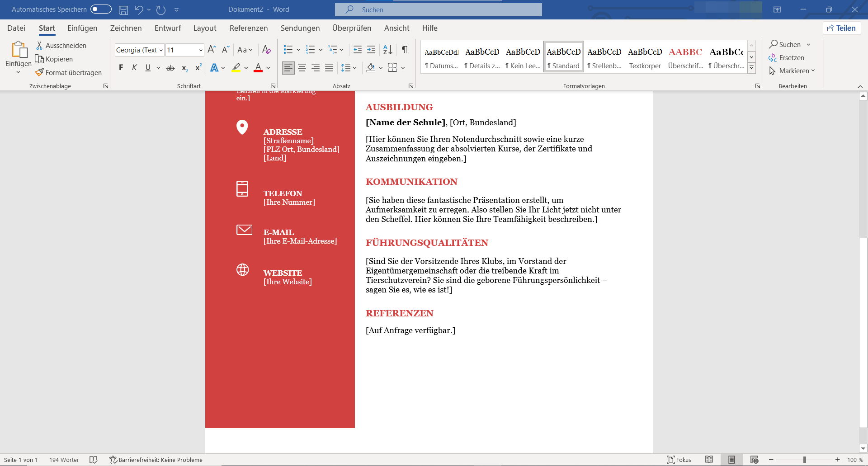The width and height of the screenshot is (868, 466).
Task: Expand the styles gallery more button
Action: pos(751,68)
